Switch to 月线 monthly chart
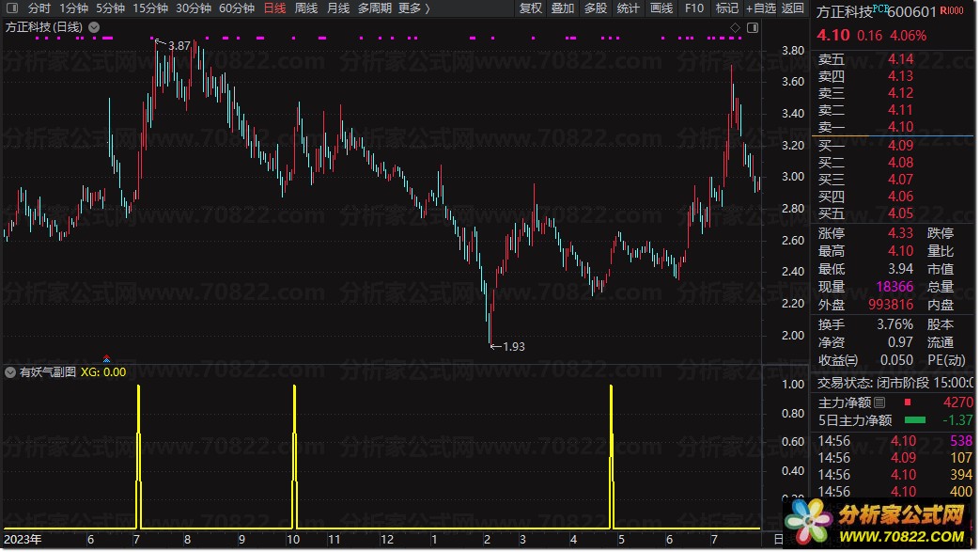 tap(338, 8)
